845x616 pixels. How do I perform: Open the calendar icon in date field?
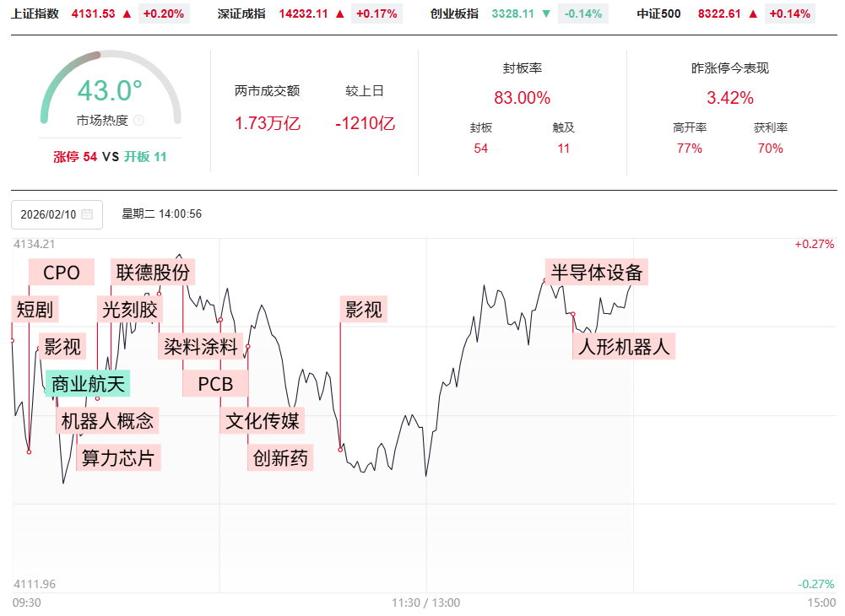tap(87, 214)
